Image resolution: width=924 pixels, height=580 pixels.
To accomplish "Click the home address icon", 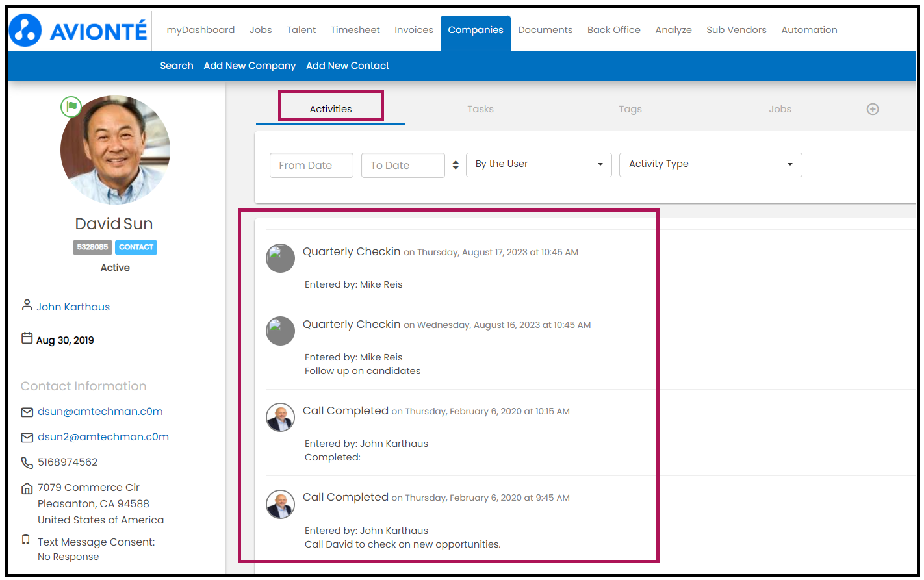I will coord(27,488).
